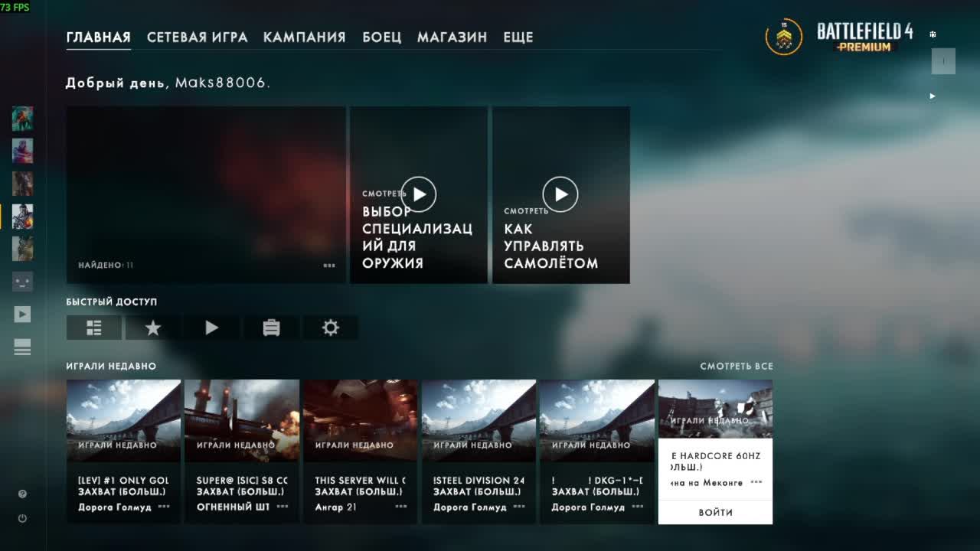Screen dimensions: 980x551
Task: Open the КАМПАНИЯ tab
Action: click(x=304, y=37)
